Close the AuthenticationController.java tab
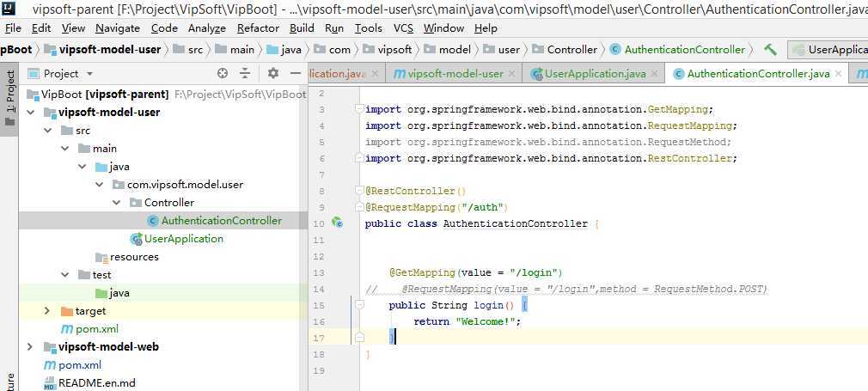The image size is (868, 391). click(x=838, y=74)
